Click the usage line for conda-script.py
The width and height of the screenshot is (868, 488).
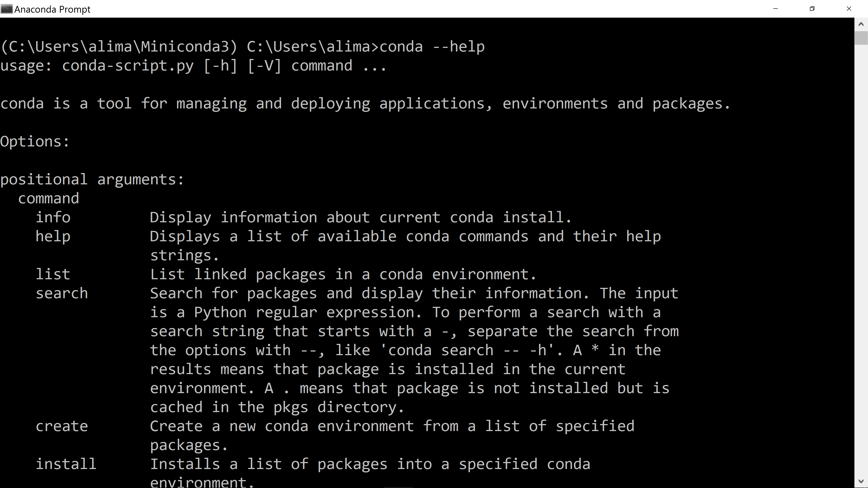coord(194,66)
